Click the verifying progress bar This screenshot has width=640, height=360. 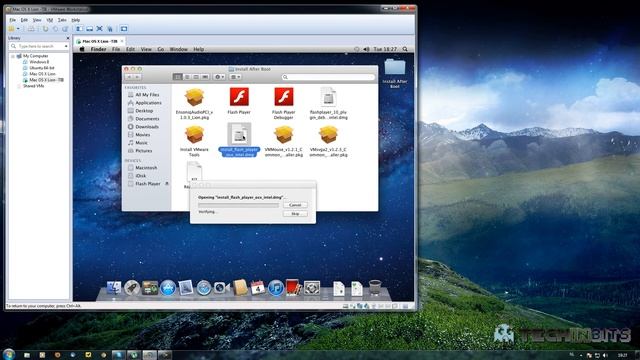tap(238, 205)
